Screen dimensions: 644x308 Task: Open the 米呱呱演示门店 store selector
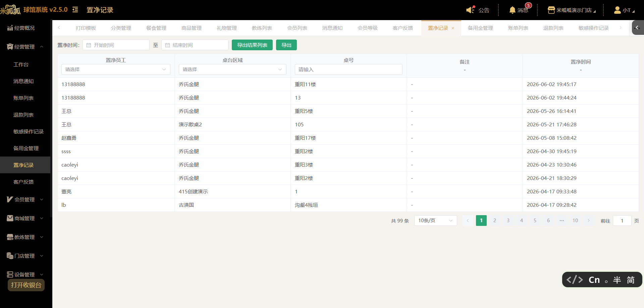(572, 10)
